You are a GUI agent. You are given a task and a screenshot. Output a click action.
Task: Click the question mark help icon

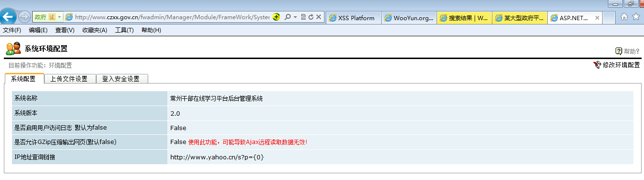coord(618,51)
